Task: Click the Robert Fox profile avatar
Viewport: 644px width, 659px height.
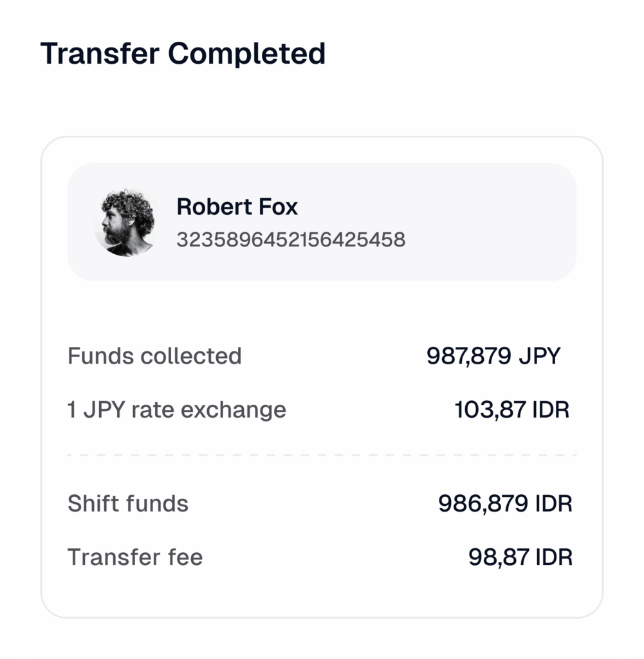Action: point(128,223)
